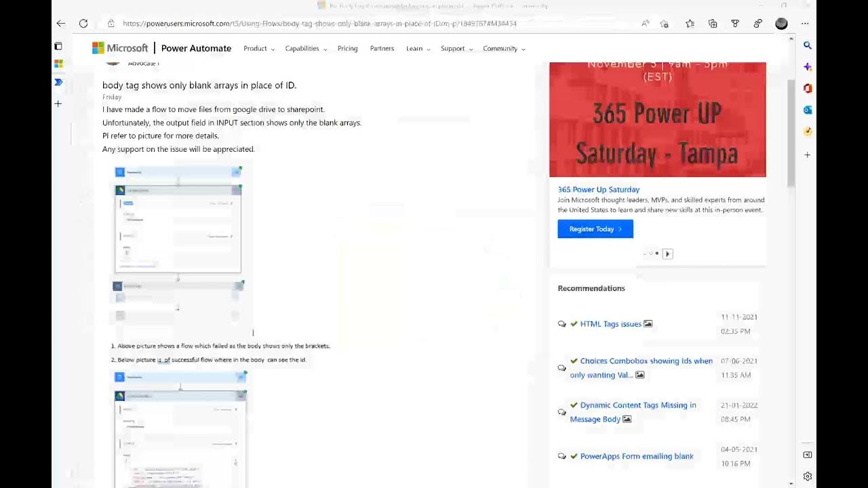Screen dimensions: 868x488
Task: Open the 365 Power Up Saturday link
Action: [598, 190]
